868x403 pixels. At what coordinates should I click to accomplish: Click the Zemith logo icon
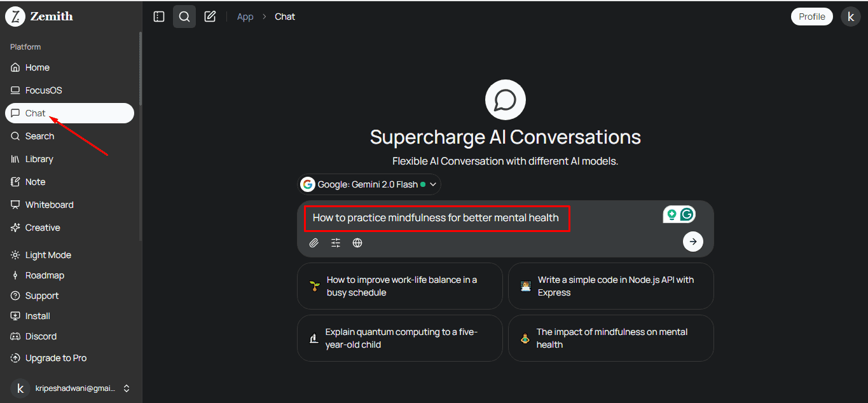click(15, 17)
